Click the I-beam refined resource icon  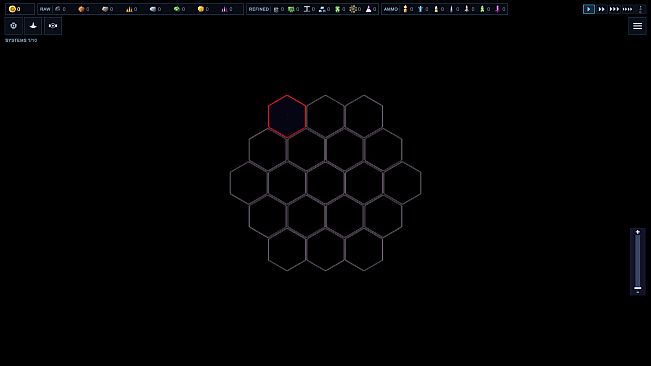pyautogui.click(x=307, y=9)
